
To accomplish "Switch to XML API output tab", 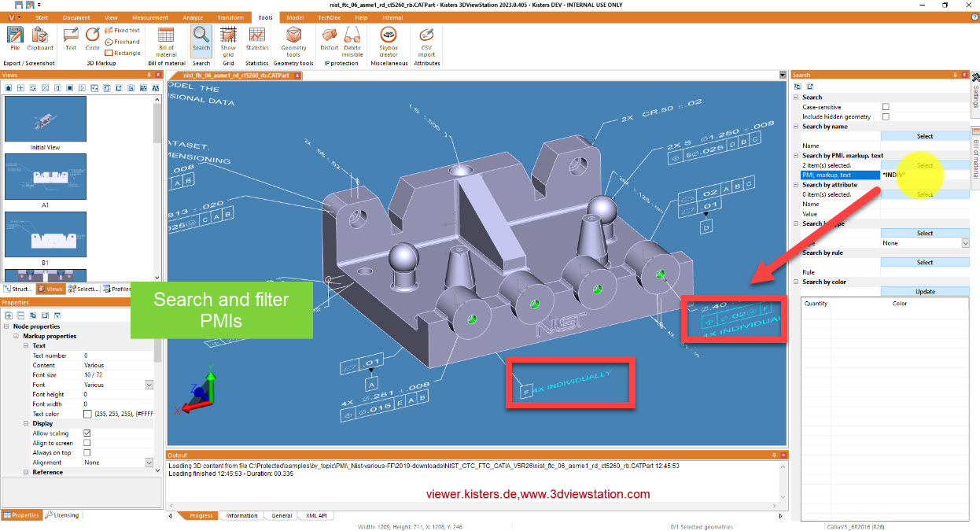I will pos(316,515).
